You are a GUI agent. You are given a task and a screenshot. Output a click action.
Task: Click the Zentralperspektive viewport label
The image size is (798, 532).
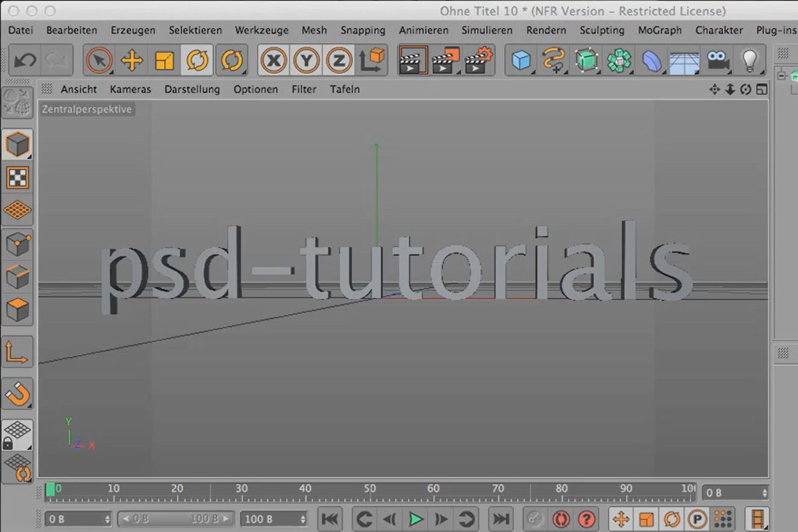[x=87, y=109]
